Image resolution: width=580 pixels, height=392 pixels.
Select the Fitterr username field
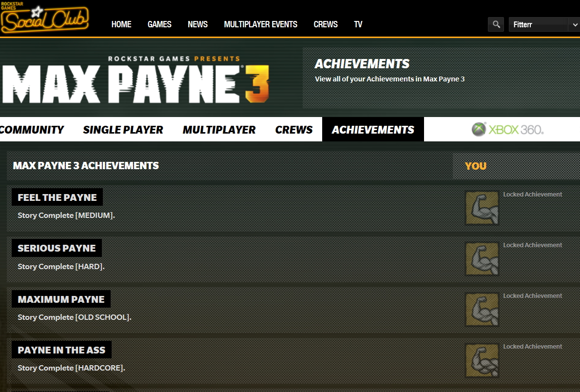(x=538, y=24)
